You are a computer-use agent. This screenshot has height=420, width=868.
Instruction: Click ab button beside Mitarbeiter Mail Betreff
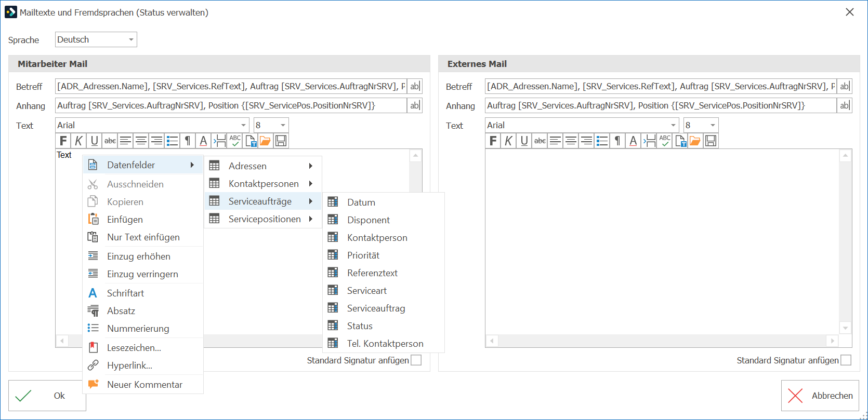415,86
